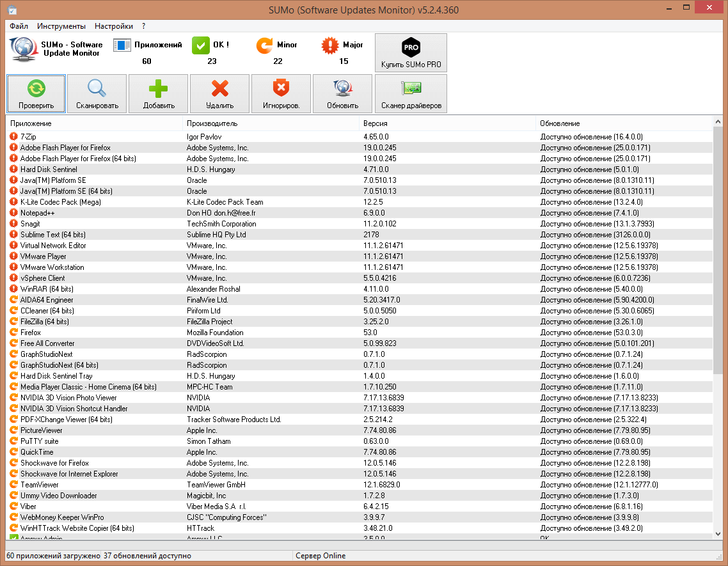Click the scrollbar down arrow in list

[718, 533]
